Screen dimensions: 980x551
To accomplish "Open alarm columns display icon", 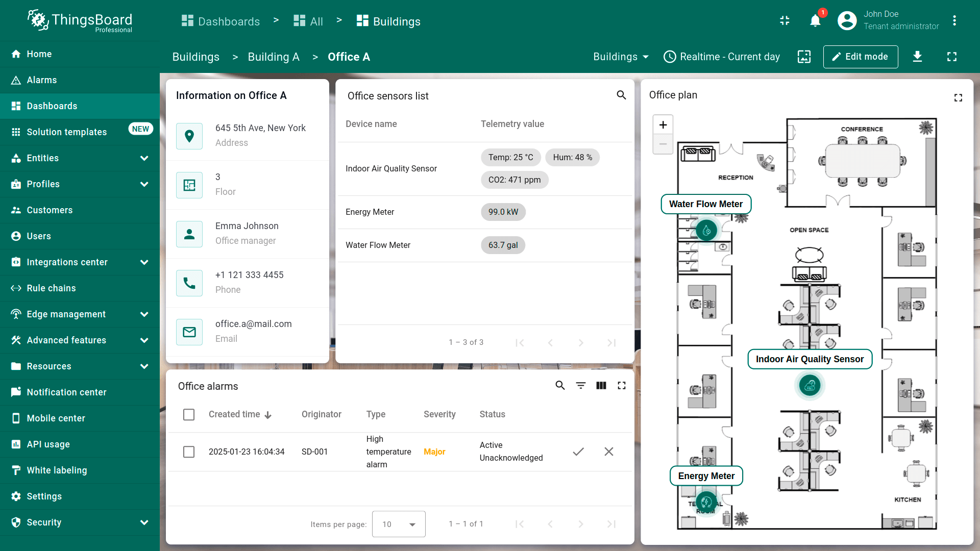I will [601, 386].
